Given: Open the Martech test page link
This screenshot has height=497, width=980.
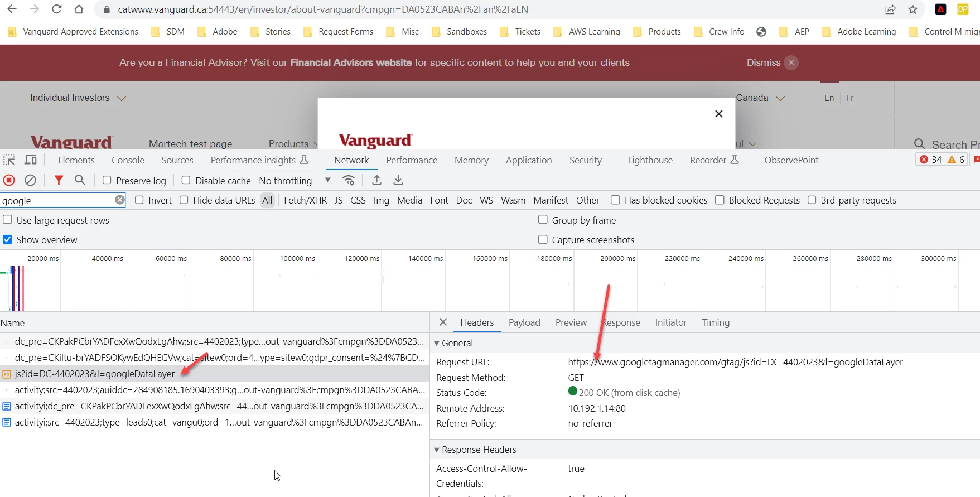Looking at the screenshot, I should tap(190, 143).
